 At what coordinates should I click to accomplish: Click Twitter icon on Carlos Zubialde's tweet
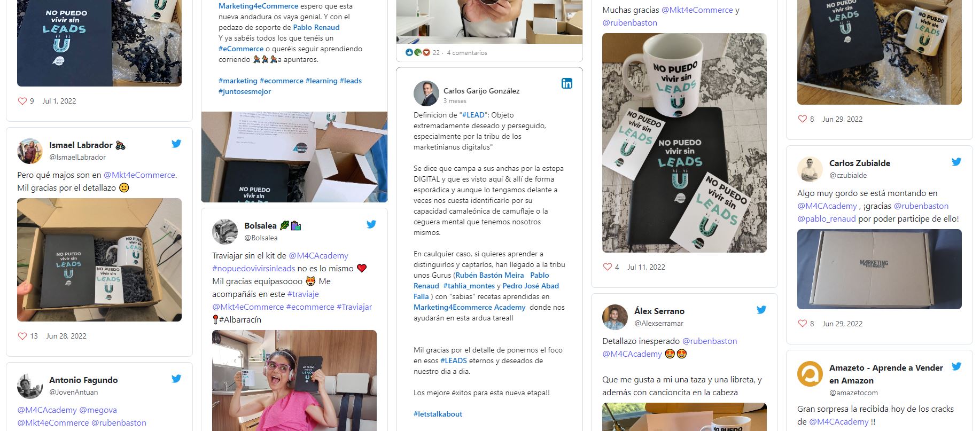point(956,162)
